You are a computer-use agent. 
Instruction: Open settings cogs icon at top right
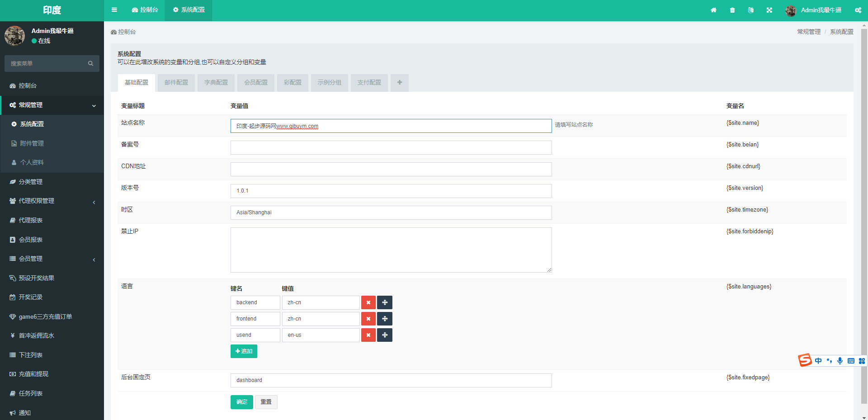(858, 10)
